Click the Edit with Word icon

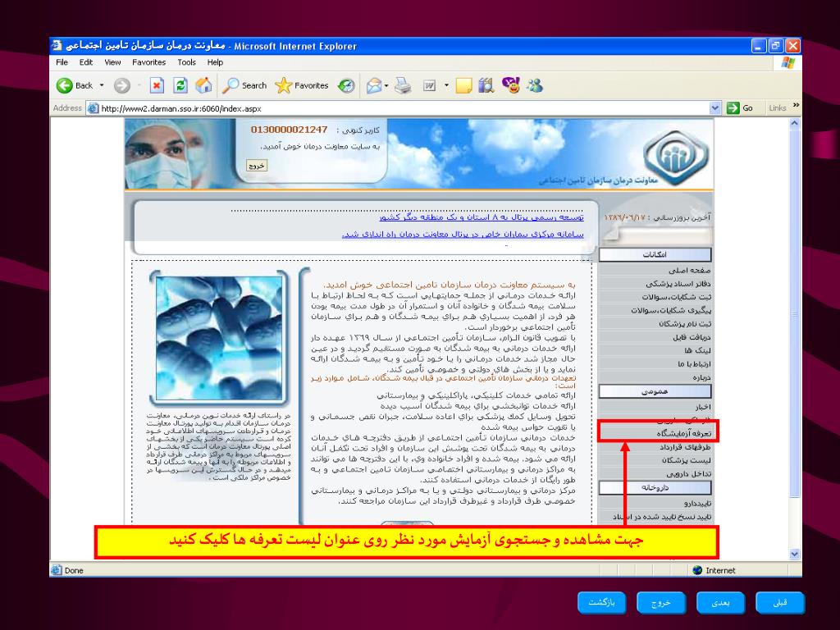(x=429, y=85)
